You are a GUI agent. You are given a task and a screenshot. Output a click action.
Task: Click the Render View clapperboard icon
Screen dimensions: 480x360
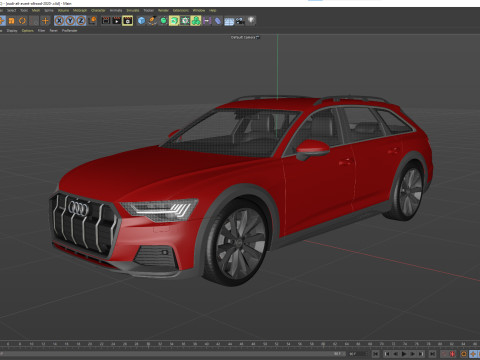[x=106, y=21]
